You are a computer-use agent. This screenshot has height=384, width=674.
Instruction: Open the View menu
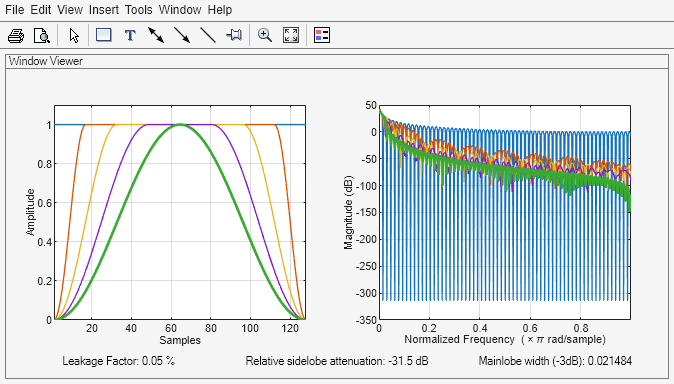coord(70,9)
